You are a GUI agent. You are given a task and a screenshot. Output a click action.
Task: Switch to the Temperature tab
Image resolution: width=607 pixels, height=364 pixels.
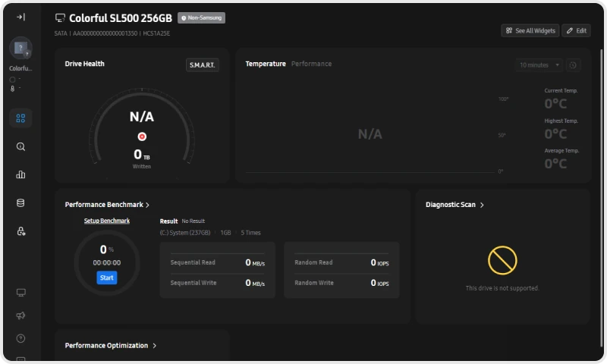[x=266, y=64]
